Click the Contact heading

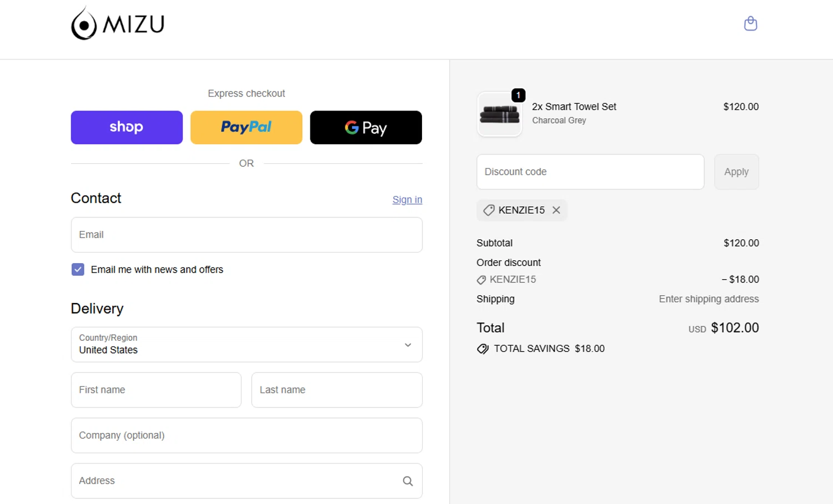(96, 198)
